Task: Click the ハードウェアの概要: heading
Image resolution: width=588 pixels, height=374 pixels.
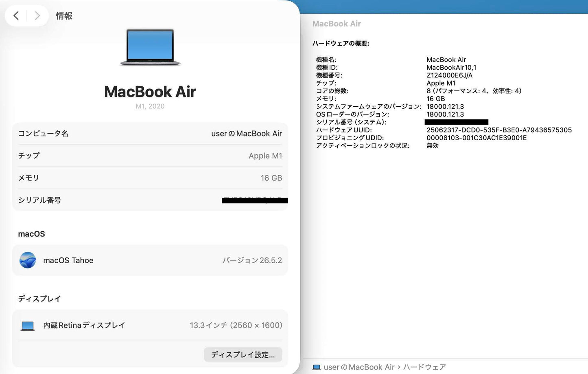Action: (x=341, y=44)
